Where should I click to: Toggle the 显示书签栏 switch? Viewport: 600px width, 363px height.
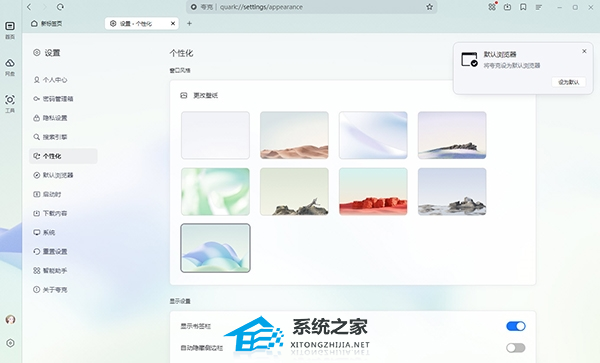(516, 326)
